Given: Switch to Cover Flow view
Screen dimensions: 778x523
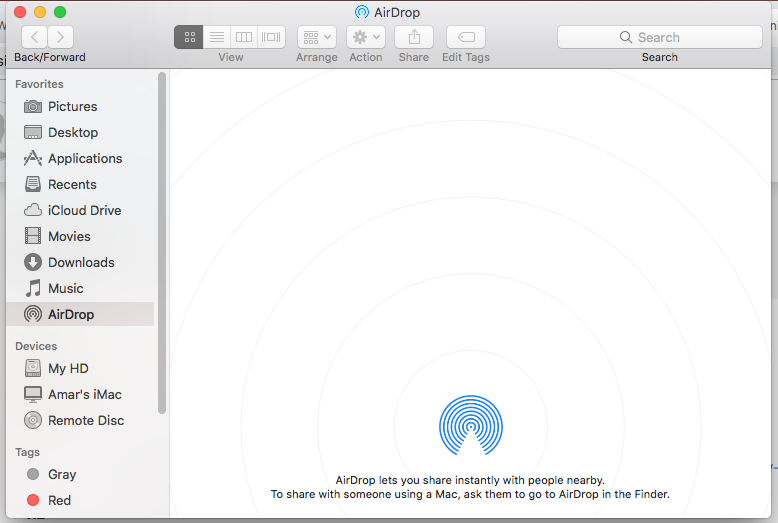Looking at the screenshot, I should click(x=271, y=37).
